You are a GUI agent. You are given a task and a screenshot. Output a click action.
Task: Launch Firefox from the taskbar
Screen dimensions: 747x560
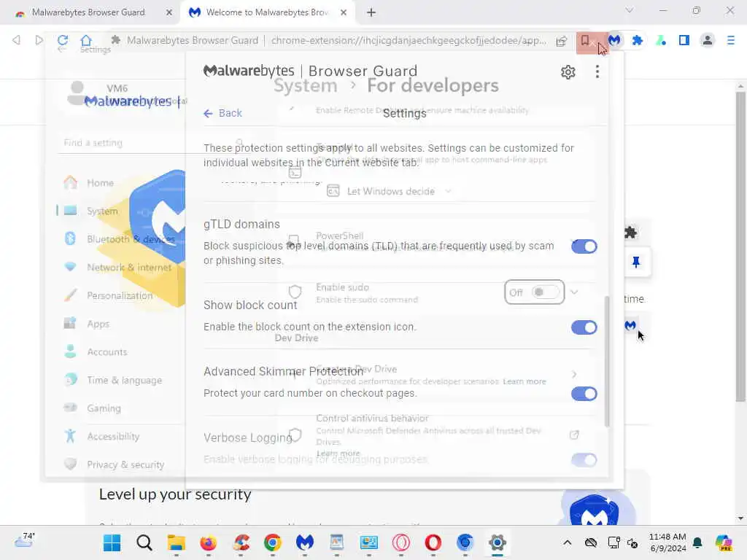(x=208, y=542)
